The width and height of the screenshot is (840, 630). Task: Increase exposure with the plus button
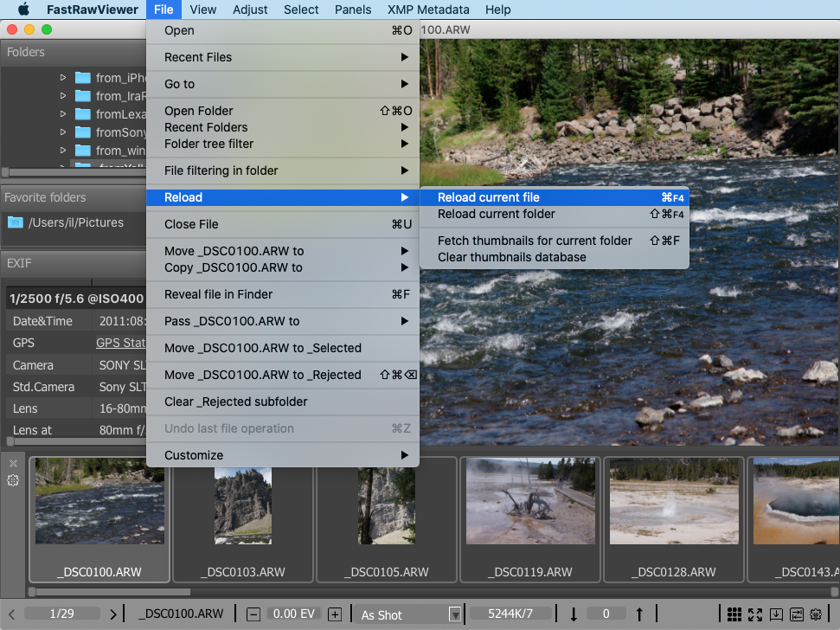tap(335, 614)
